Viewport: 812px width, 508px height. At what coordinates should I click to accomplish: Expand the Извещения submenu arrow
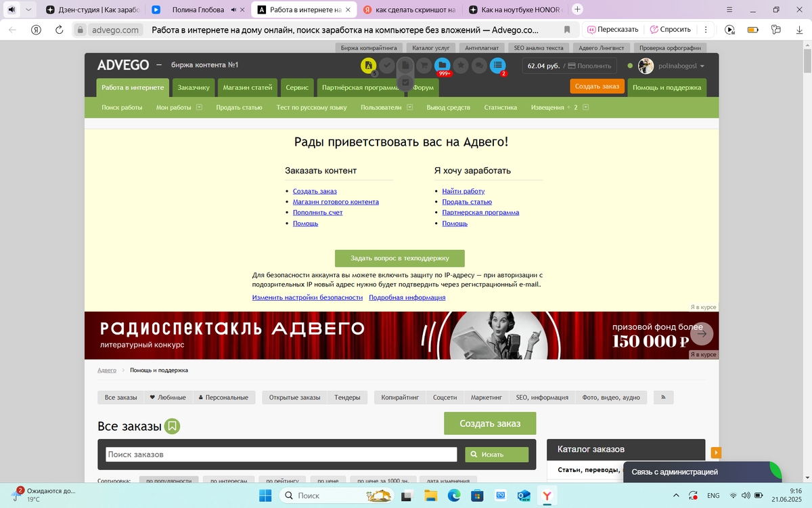pos(585,107)
